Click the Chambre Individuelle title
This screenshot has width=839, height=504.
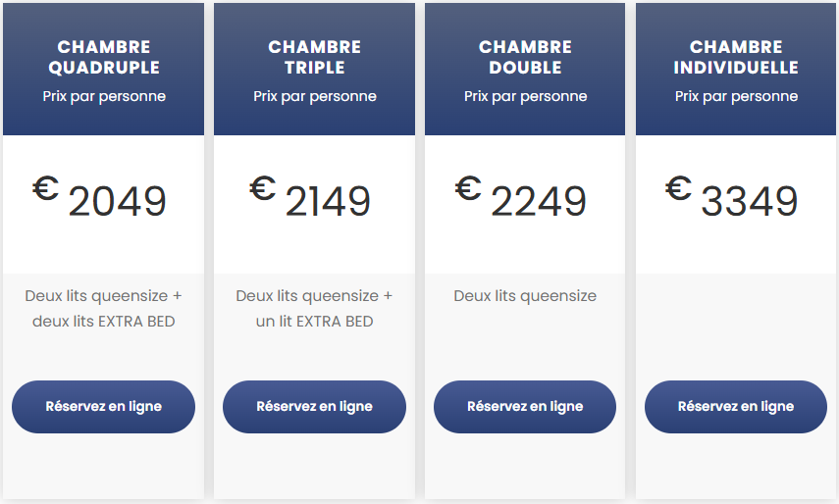[x=736, y=57]
